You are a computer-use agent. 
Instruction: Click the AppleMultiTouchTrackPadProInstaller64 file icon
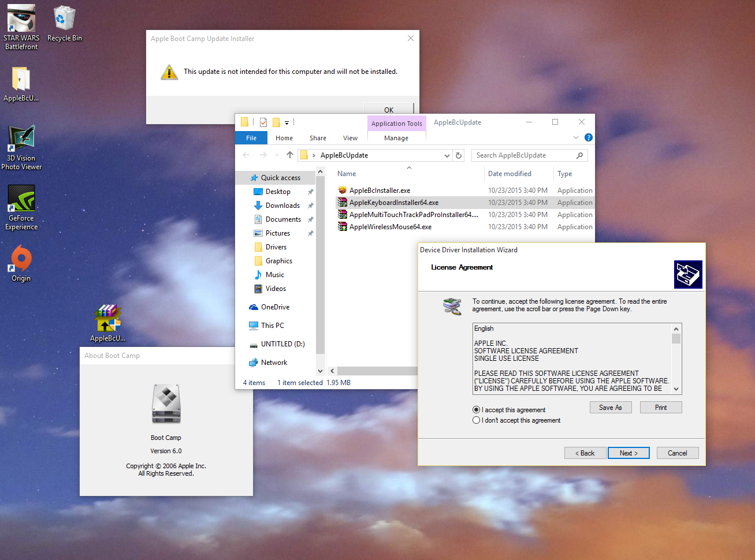[343, 215]
